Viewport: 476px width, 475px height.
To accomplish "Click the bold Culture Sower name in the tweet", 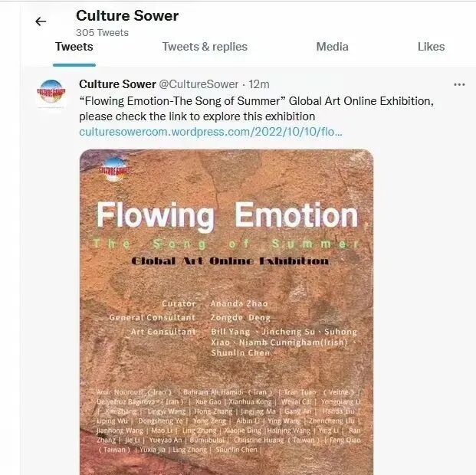I will pyautogui.click(x=117, y=84).
